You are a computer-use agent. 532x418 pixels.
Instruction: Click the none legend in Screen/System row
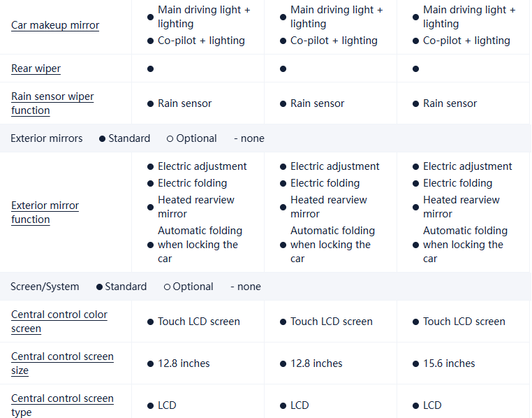245,287
